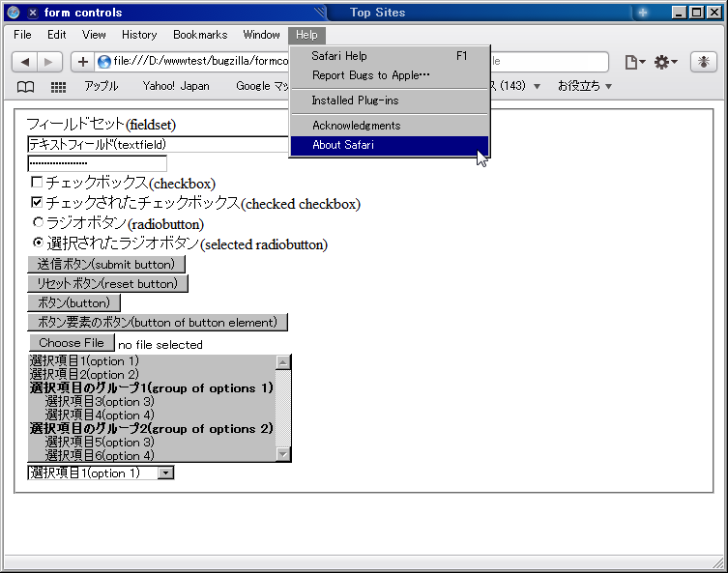Show all bookmarks via open-book icon
The image size is (728, 573).
tap(25, 86)
